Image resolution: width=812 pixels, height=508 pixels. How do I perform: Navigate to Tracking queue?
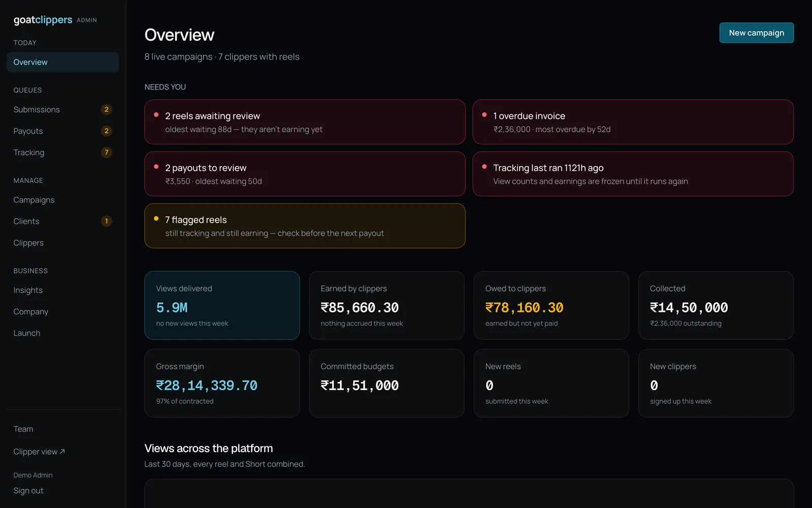[x=63, y=152]
